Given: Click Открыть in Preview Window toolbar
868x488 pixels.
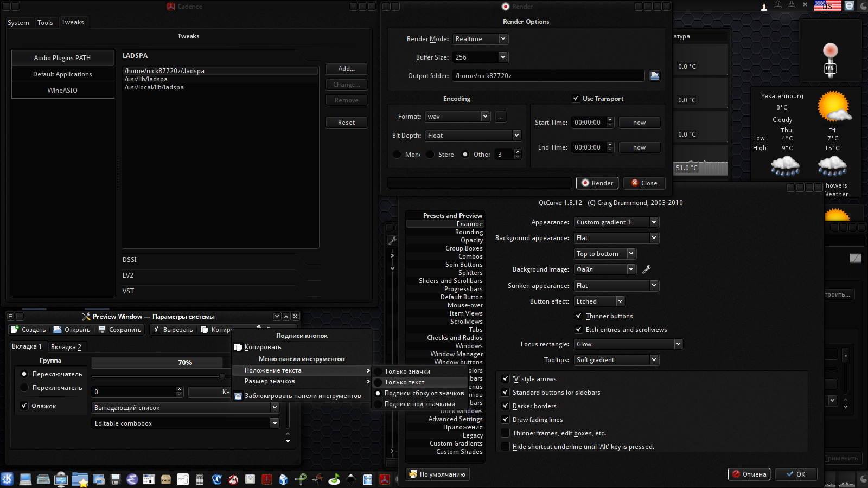Looking at the screenshot, I should click(x=72, y=330).
